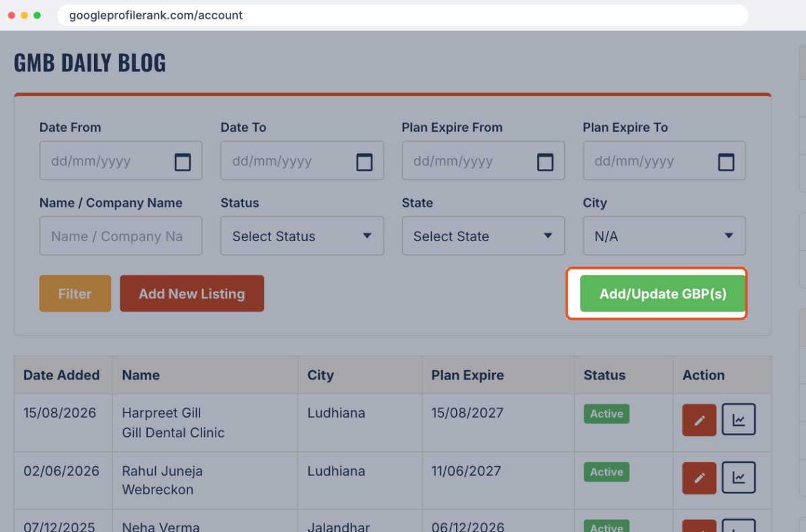Open Date From calendar picker icon
806x532 pixels.
(x=183, y=162)
